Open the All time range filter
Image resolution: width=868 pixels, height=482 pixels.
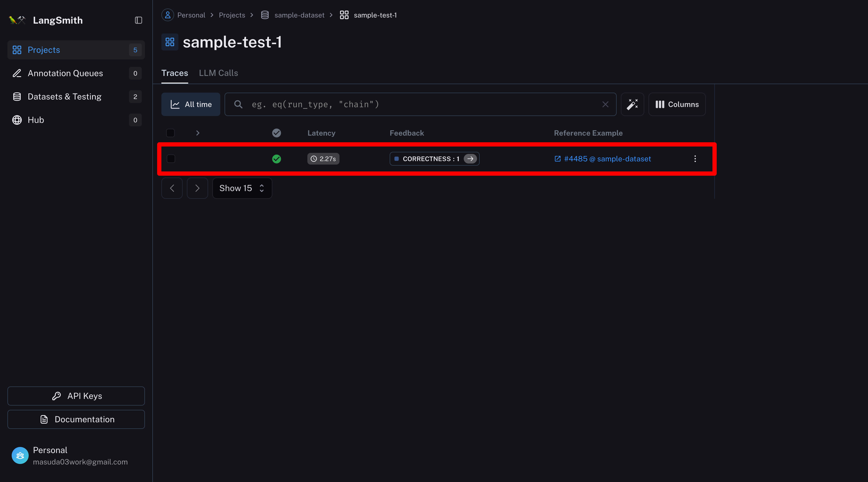click(191, 104)
